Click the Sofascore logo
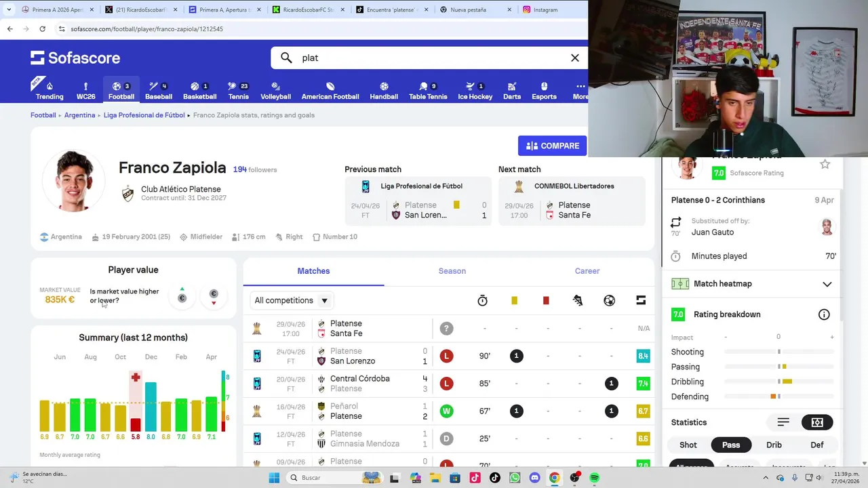The width and height of the screenshot is (868, 488). (x=75, y=58)
